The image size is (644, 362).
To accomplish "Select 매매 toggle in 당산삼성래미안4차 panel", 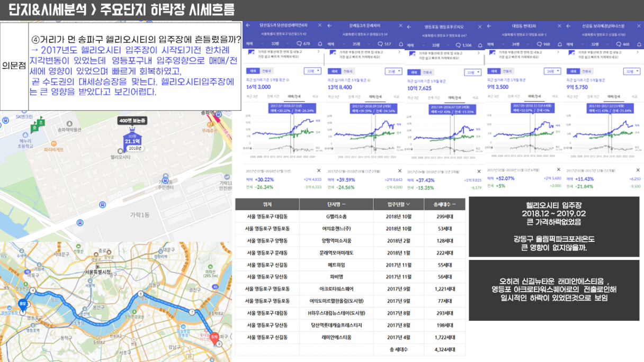I will tap(252, 70).
